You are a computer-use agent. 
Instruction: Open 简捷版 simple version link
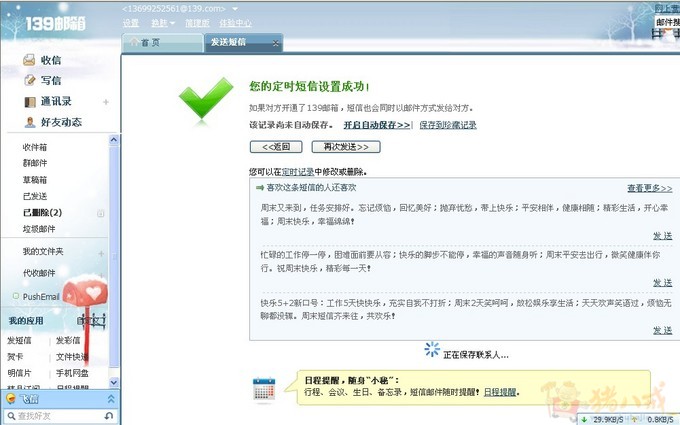pos(197,23)
